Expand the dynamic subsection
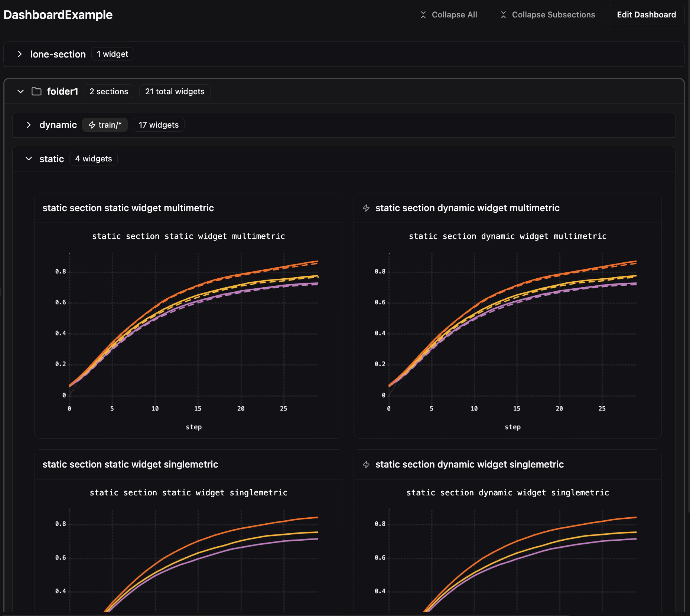The height and width of the screenshot is (616, 690). tap(29, 125)
